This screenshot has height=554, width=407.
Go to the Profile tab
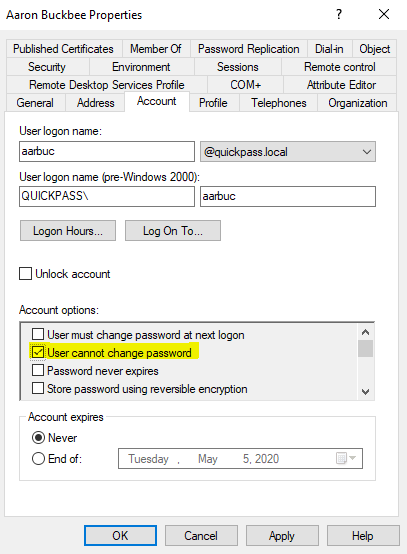coord(213,103)
